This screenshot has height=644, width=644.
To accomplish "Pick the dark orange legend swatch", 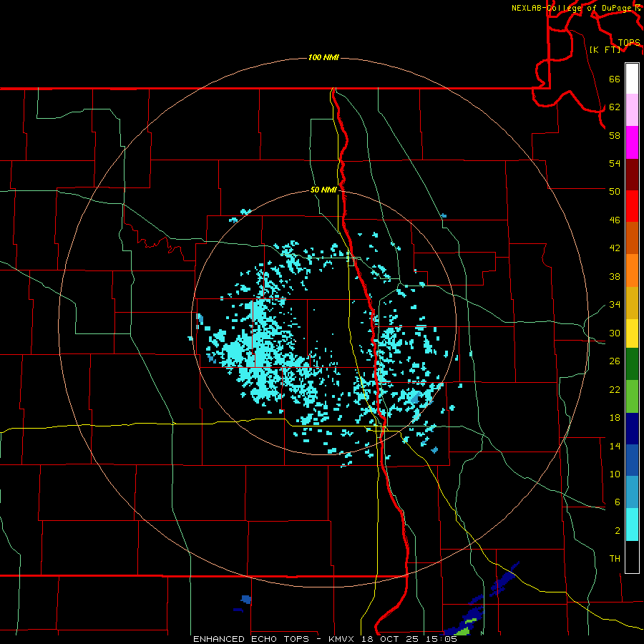I will (632, 238).
